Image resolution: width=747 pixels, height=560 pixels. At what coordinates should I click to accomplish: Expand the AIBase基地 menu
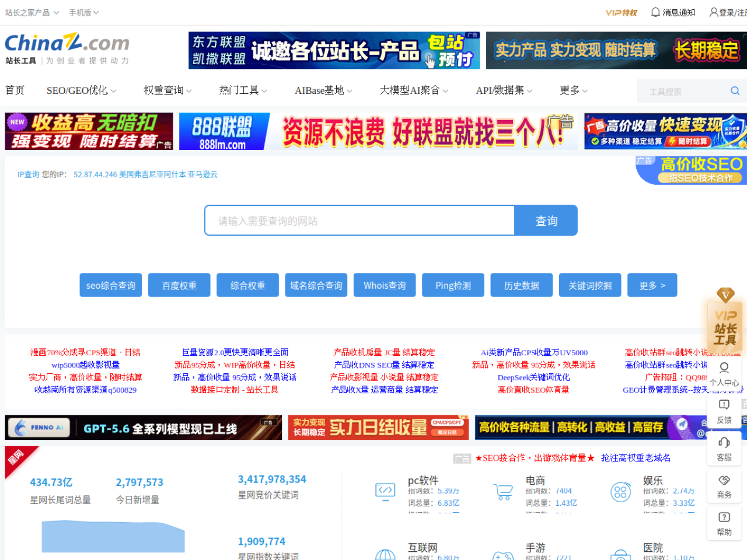pyautogui.click(x=324, y=90)
